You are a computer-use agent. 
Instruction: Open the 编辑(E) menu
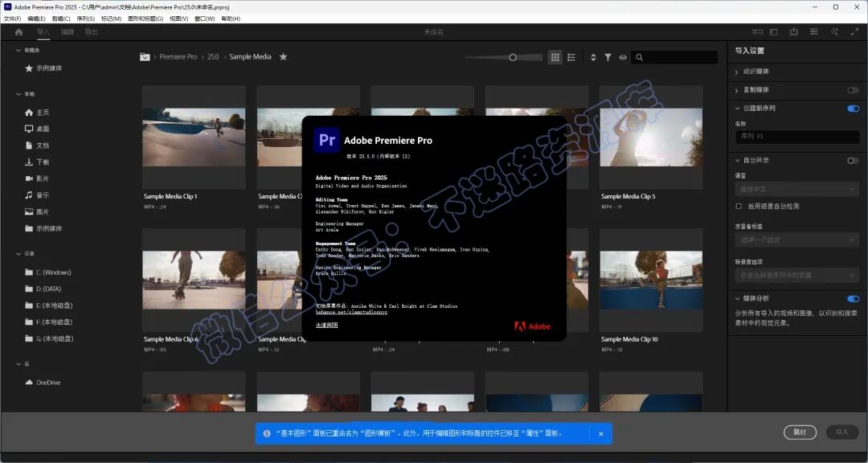coord(36,18)
